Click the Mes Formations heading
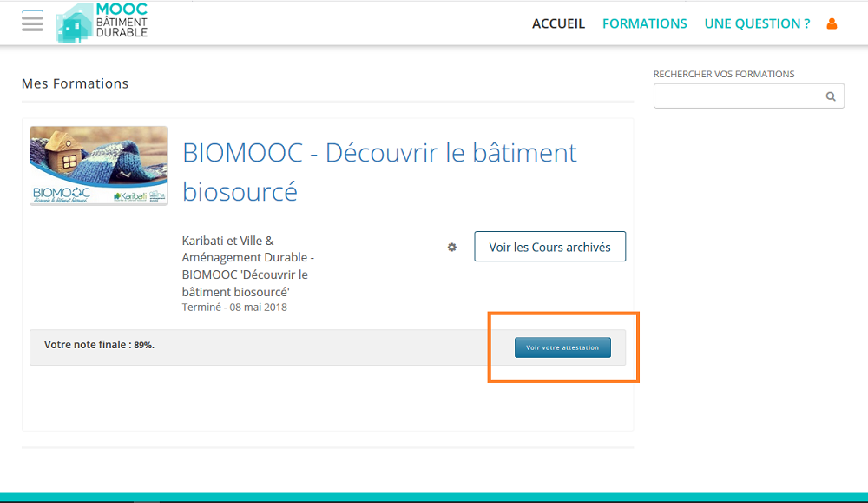Image resolution: width=868 pixels, height=503 pixels. [x=75, y=83]
